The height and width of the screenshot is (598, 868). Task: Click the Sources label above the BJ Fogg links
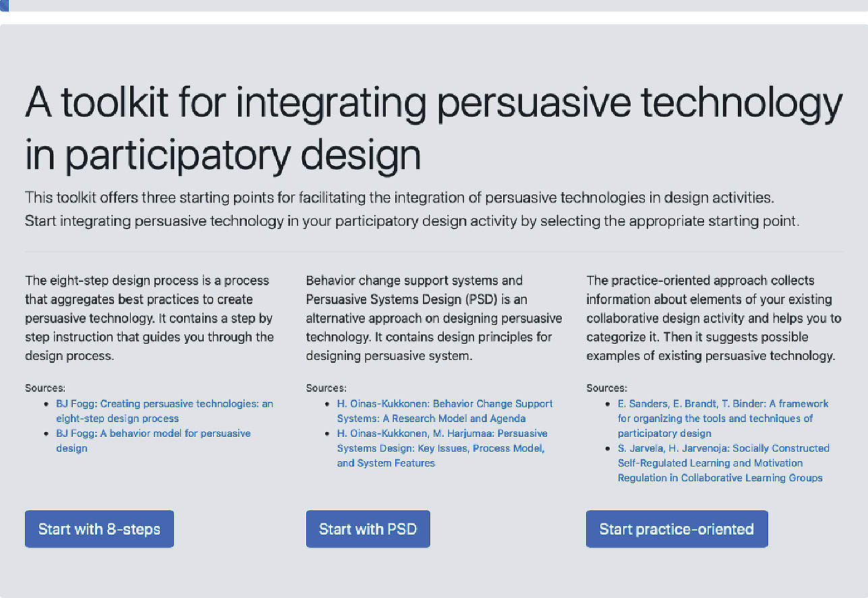[x=45, y=388]
